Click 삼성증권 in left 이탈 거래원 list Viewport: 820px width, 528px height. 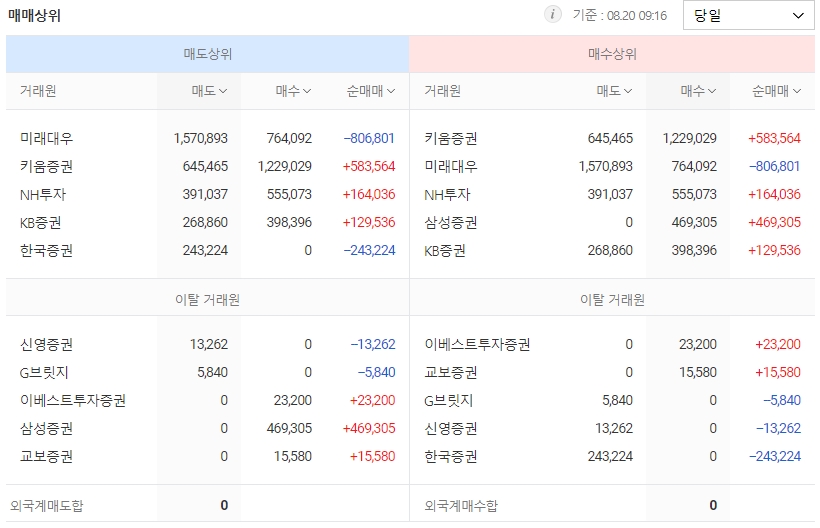tap(47, 428)
